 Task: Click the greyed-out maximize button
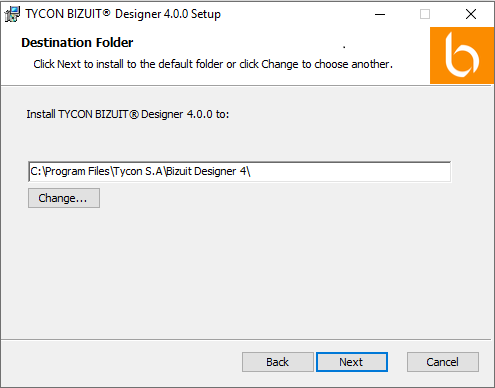tap(425, 14)
